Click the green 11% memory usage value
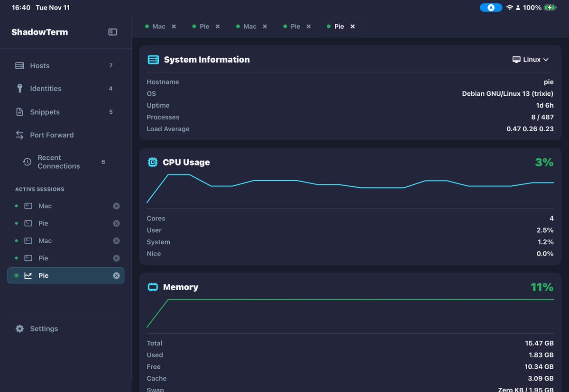The height and width of the screenshot is (392, 569). tap(542, 287)
